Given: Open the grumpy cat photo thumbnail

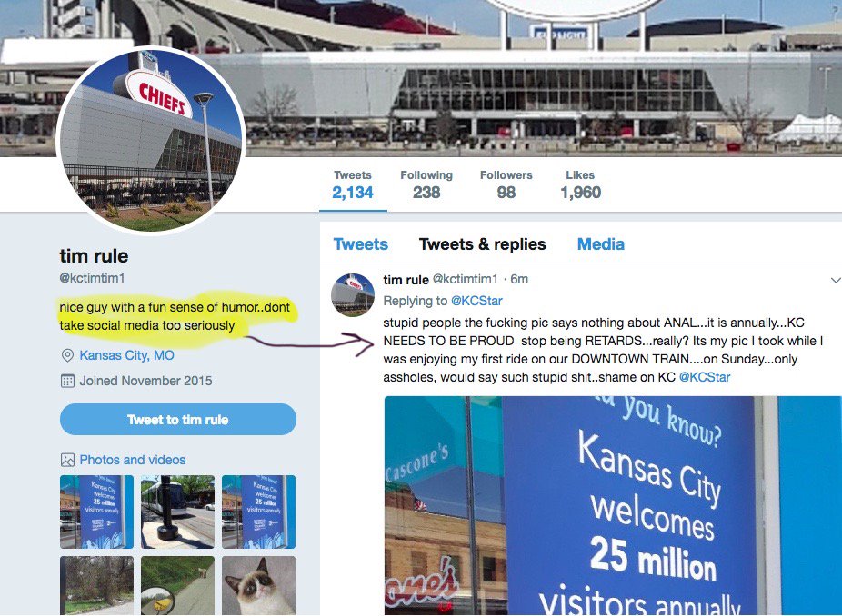Looking at the screenshot, I should [x=258, y=586].
